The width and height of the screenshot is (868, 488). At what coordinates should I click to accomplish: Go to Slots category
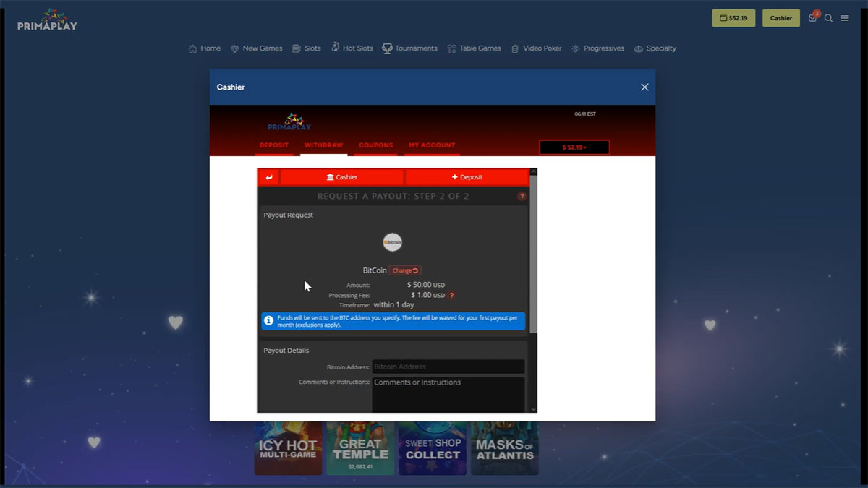(306, 48)
